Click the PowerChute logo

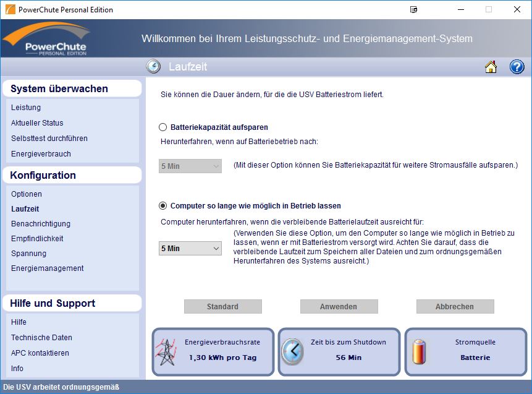click(47, 38)
